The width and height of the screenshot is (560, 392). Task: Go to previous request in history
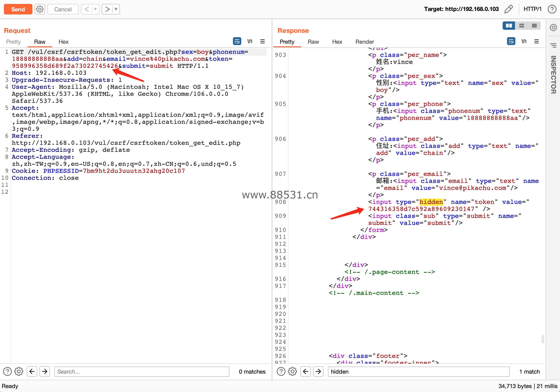click(x=87, y=9)
